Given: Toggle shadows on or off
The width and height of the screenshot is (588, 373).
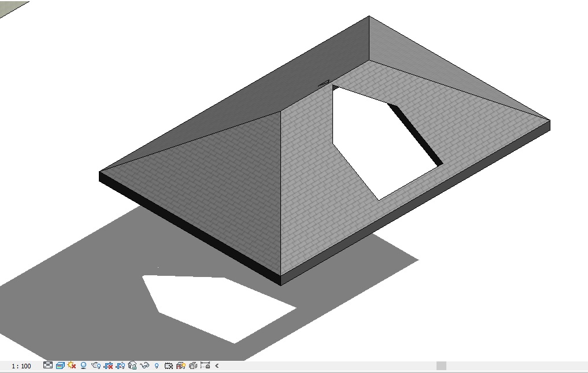Looking at the screenshot, I should click(x=84, y=365).
